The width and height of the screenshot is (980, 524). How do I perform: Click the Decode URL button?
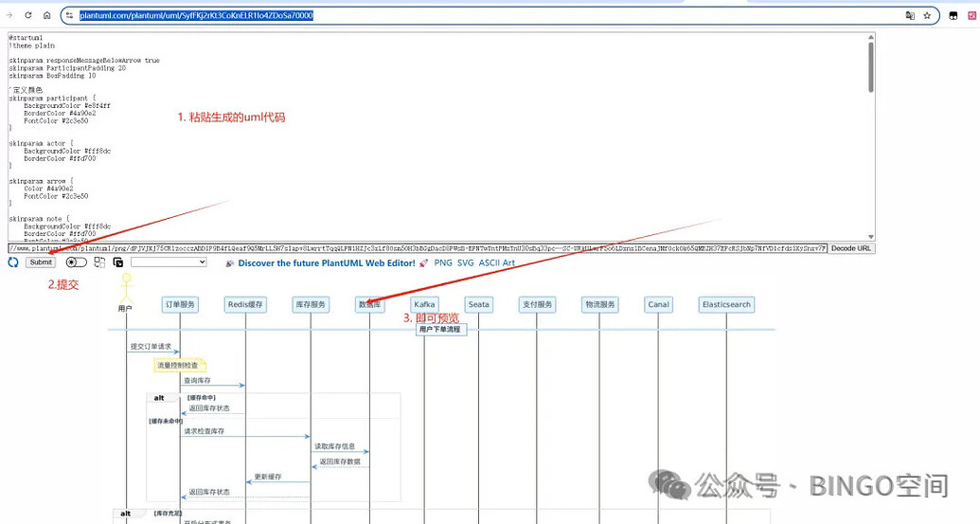pyautogui.click(x=850, y=248)
